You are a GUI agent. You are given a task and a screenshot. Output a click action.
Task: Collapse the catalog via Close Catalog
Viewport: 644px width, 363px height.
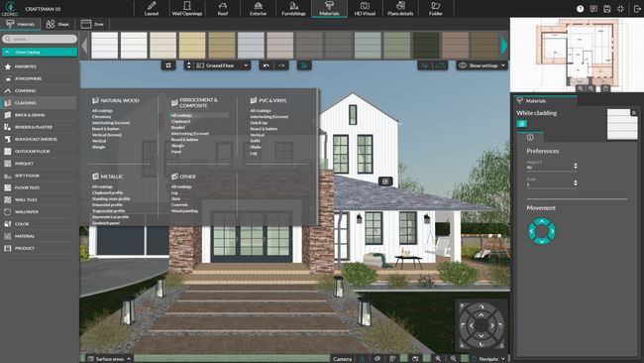[x=40, y=53]
